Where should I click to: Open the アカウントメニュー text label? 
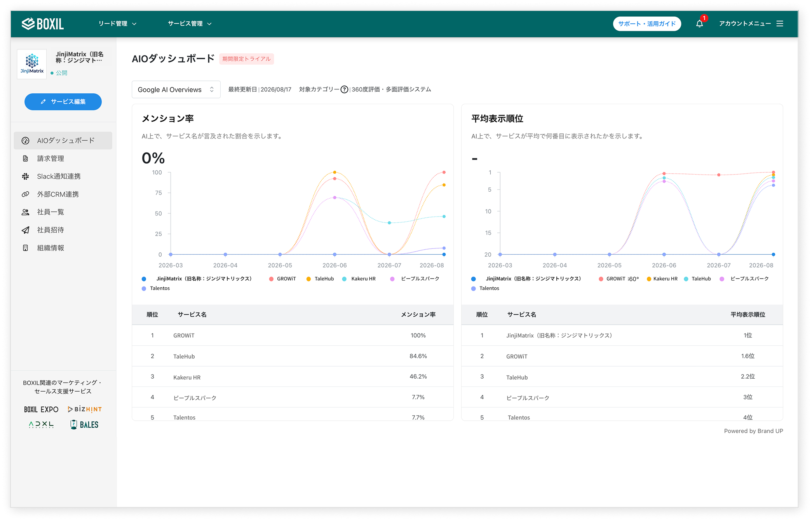click(x=745, y=24)
